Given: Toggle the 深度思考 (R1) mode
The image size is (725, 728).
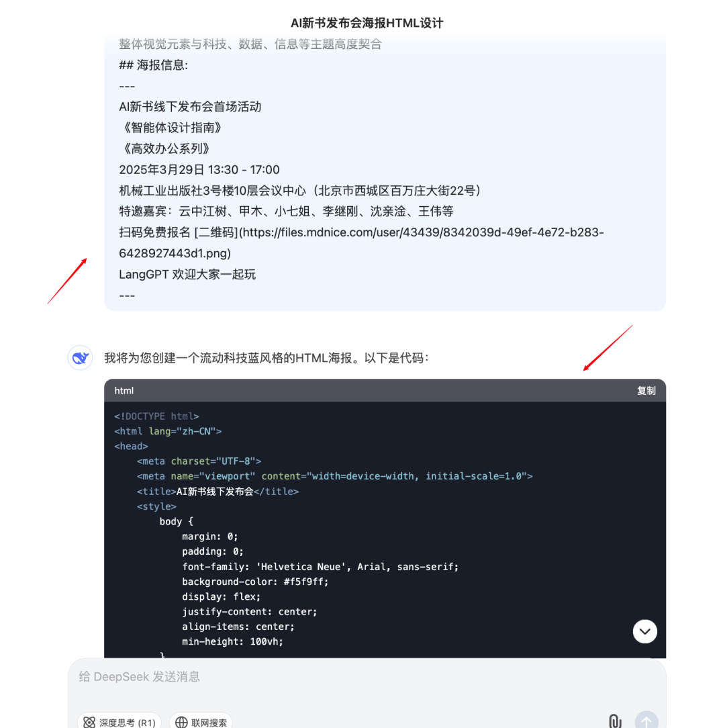Looking at the screenshot, I should pyautogui.click(x=119, y=722).
